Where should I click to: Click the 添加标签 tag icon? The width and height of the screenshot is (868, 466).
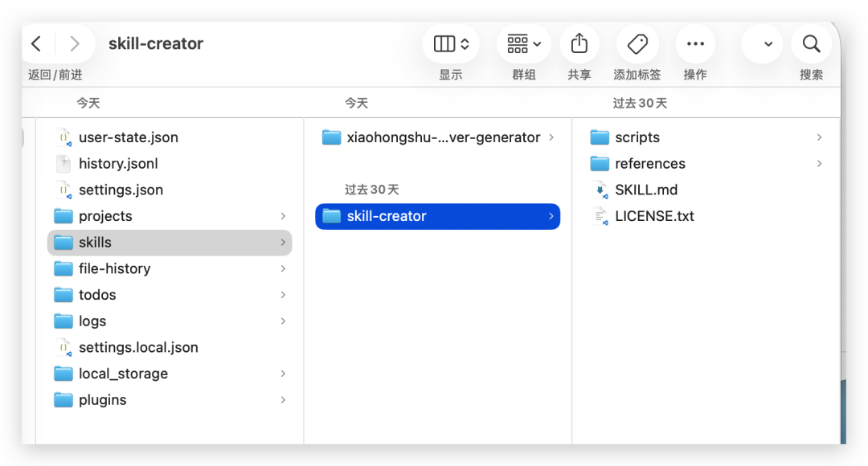pyautogui.click(x=637, y=44)
